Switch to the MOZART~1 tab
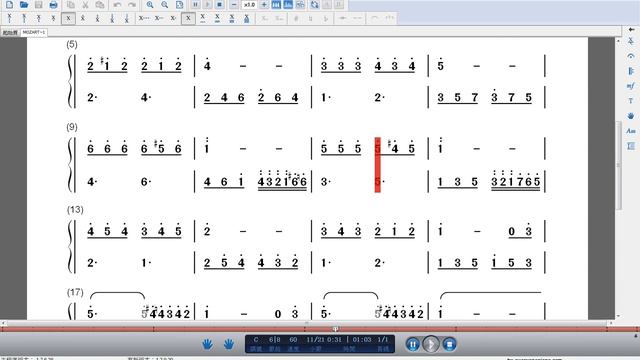Screen dimensions: 640x360 (34, 32)
